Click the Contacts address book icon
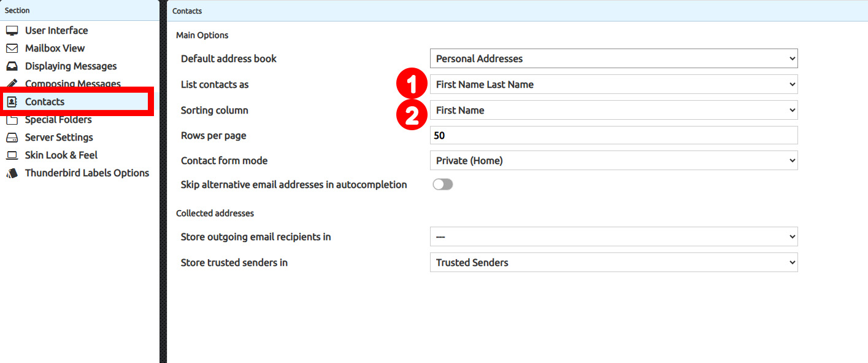The width and height of the screenshot is (868, 363). tap(12, 102)
